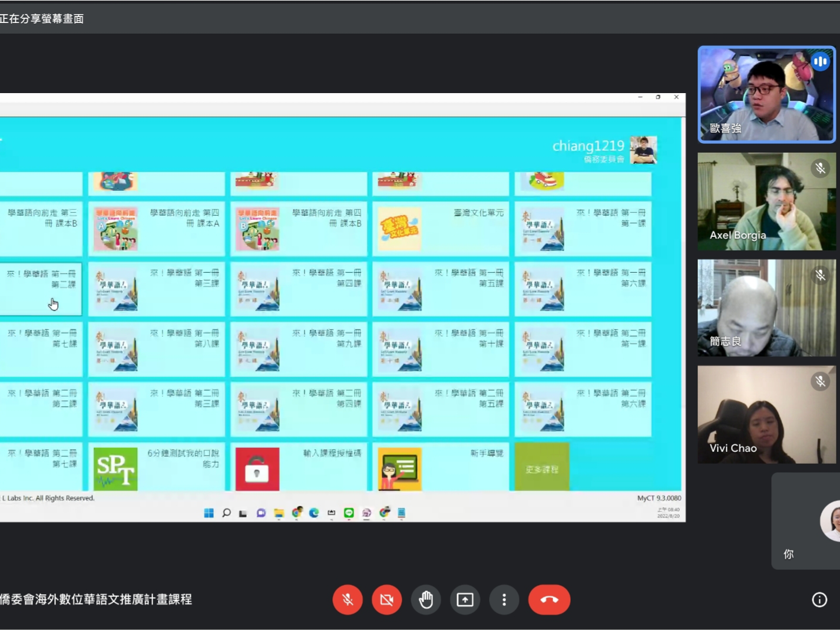Unmute the microphone in call controls
Image resolution: width=840 pixels, height=630 pixels.
tap(348, 600)
